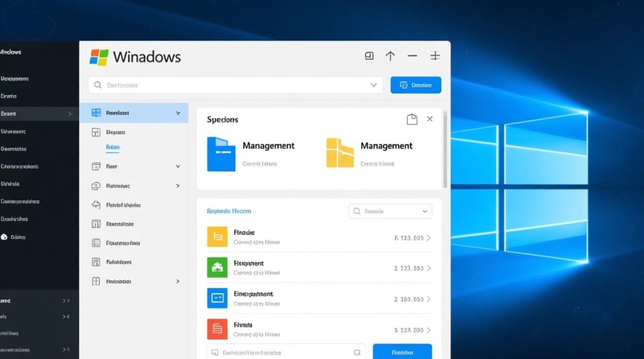
Task: Expand the search bar dropdown arrow
Action: (x=373, y=85)
